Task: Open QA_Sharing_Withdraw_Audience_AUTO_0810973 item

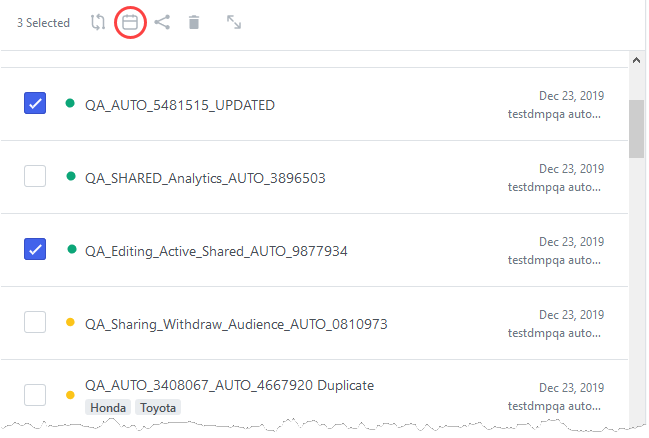Action: [x=236, y=324]
